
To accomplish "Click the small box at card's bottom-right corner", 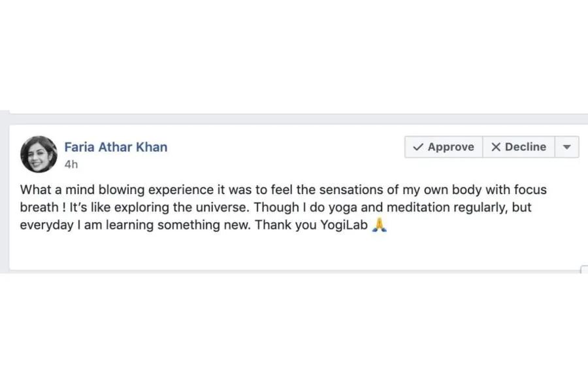I will [584, 269].
